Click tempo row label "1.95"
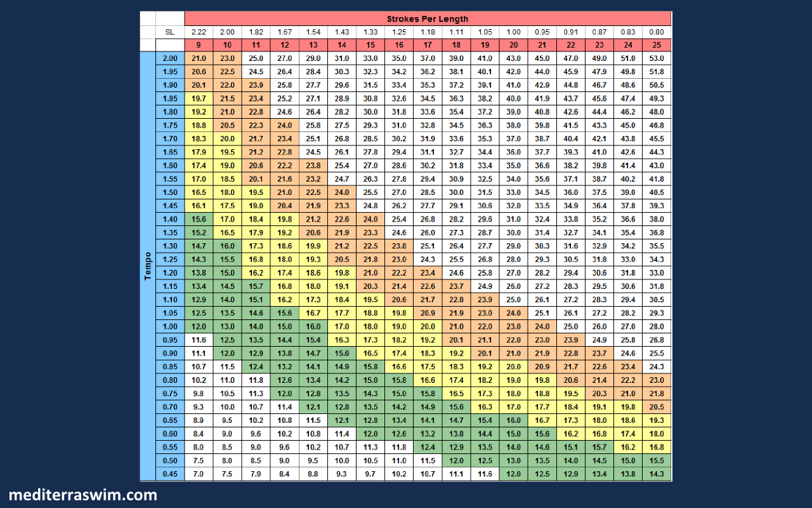This screenshot has height=508, width=812. 169,72
